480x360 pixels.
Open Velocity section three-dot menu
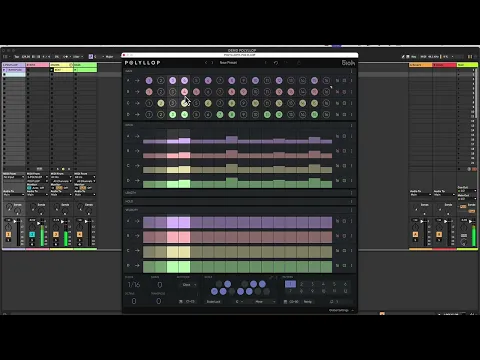(351, 210)
